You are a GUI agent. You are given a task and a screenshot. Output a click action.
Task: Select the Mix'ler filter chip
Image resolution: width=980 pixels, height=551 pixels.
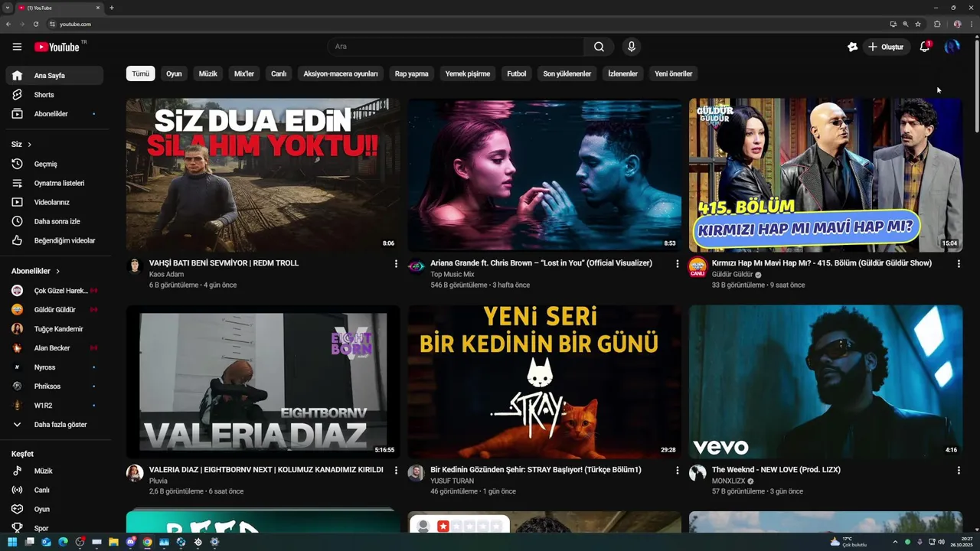[x=244, y=73]
